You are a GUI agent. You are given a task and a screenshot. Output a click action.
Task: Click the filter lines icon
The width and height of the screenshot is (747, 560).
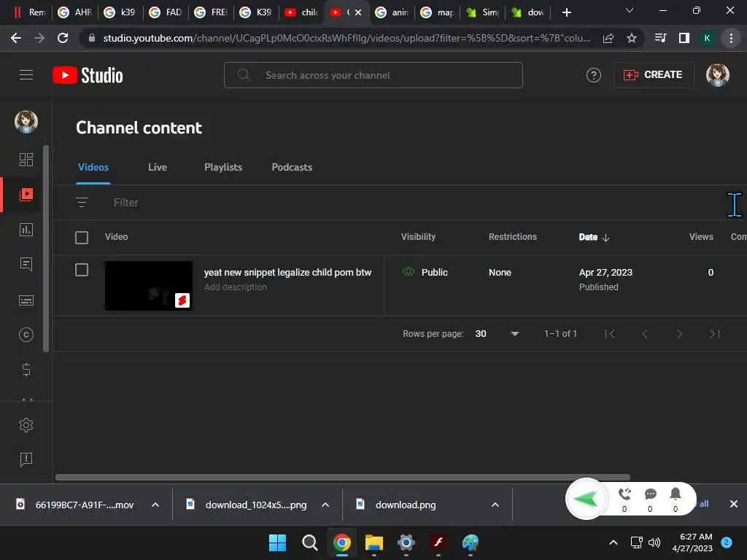82,203
